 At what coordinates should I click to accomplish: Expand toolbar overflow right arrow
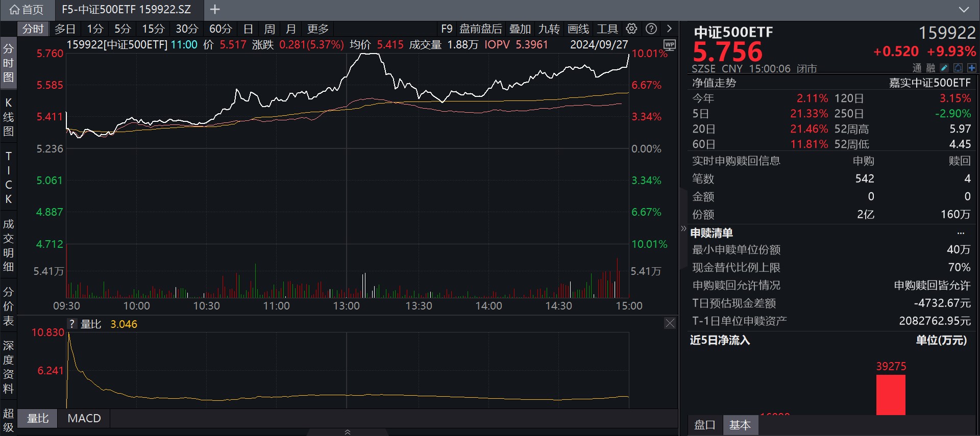click(669, 29)
